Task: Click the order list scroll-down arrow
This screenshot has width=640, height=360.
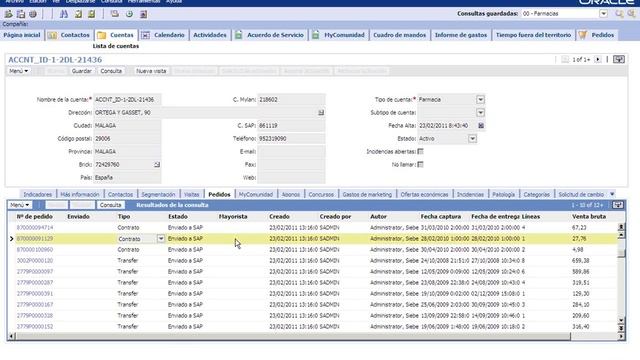Action: (621, 321)
